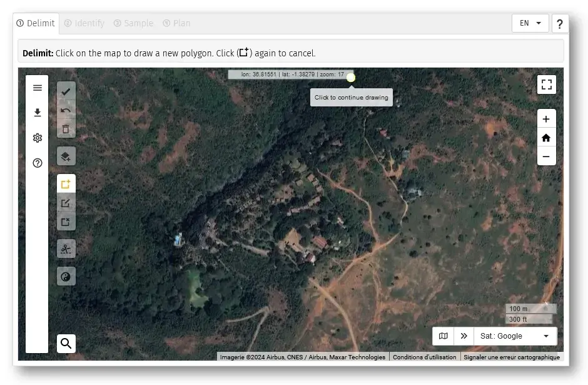Click the yellow polygon vertex marker
588x385 pixels.
point(351,77)
